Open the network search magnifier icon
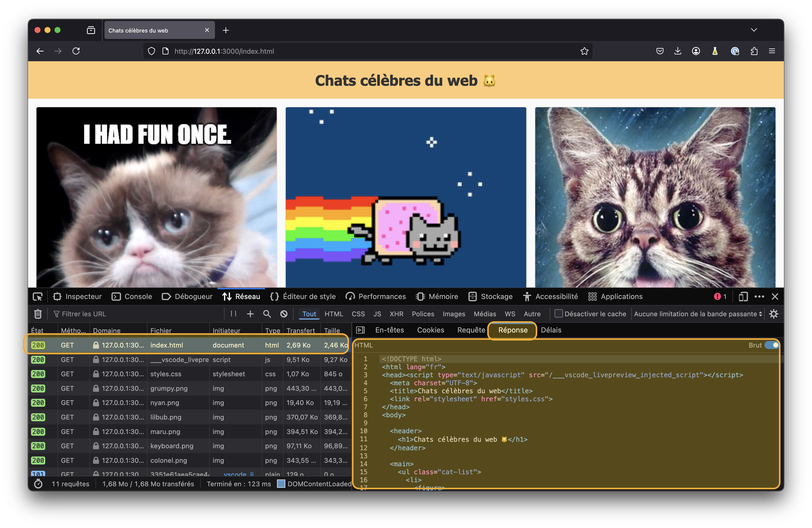 (x=267, y=314)
